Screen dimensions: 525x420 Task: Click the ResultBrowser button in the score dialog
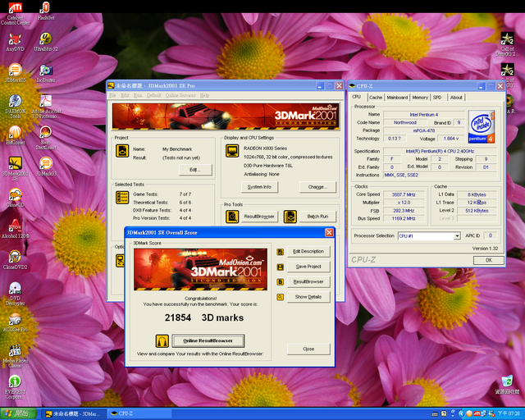(308, 282)
